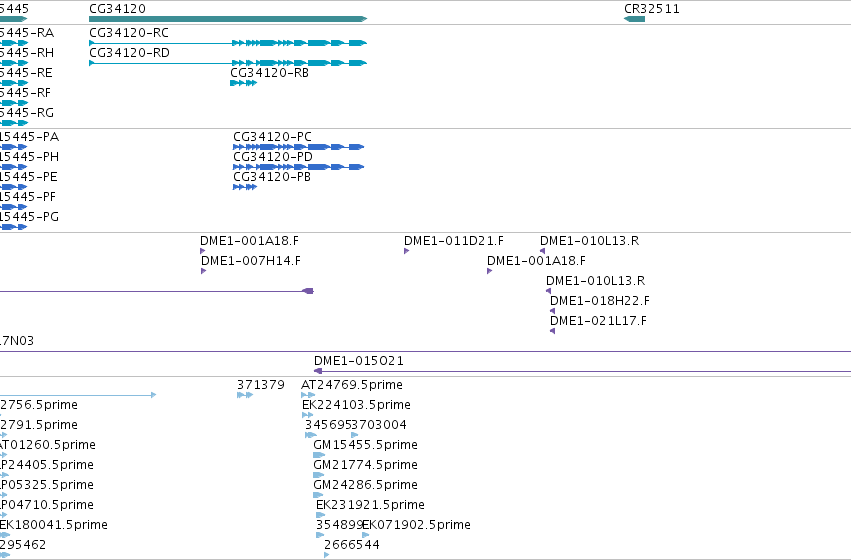
Task: Open transcript label CG34120-RD
Action: click(x=129, y=53)
